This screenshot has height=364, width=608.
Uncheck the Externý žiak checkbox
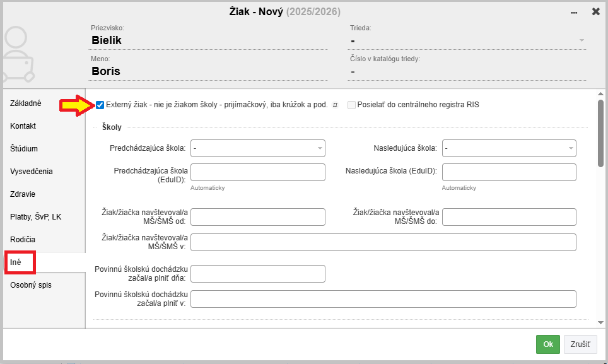tap(100, 105)
